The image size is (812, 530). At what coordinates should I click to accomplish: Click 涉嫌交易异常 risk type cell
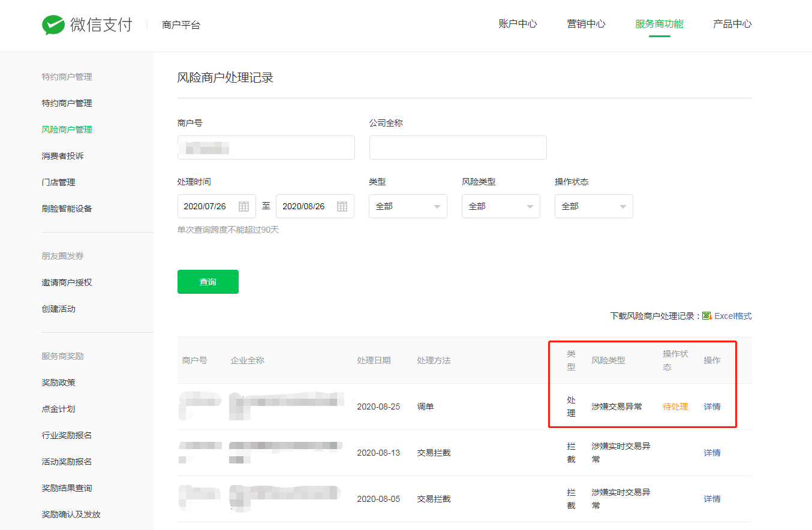pyautogui.click(x=616, y=406)
